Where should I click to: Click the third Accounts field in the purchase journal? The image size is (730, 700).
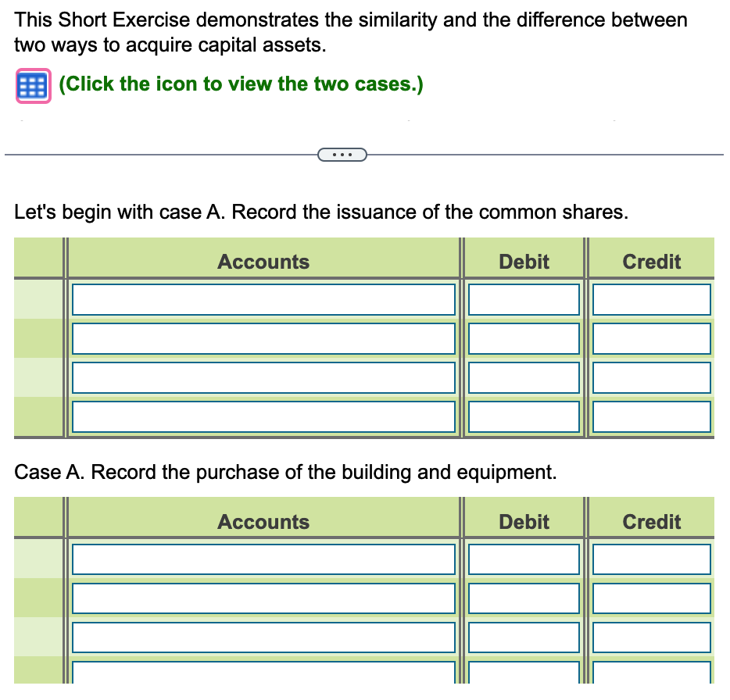click(x=263, y=637)
